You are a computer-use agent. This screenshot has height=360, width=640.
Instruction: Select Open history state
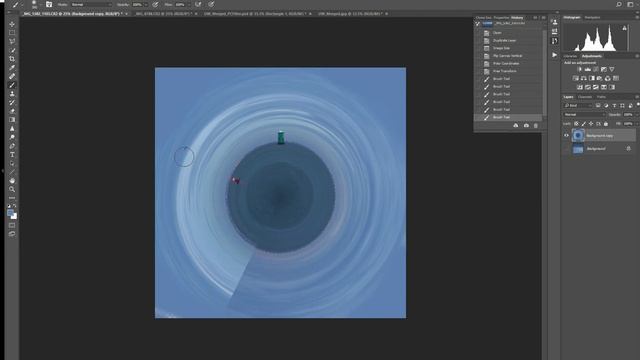pos(509,33)
